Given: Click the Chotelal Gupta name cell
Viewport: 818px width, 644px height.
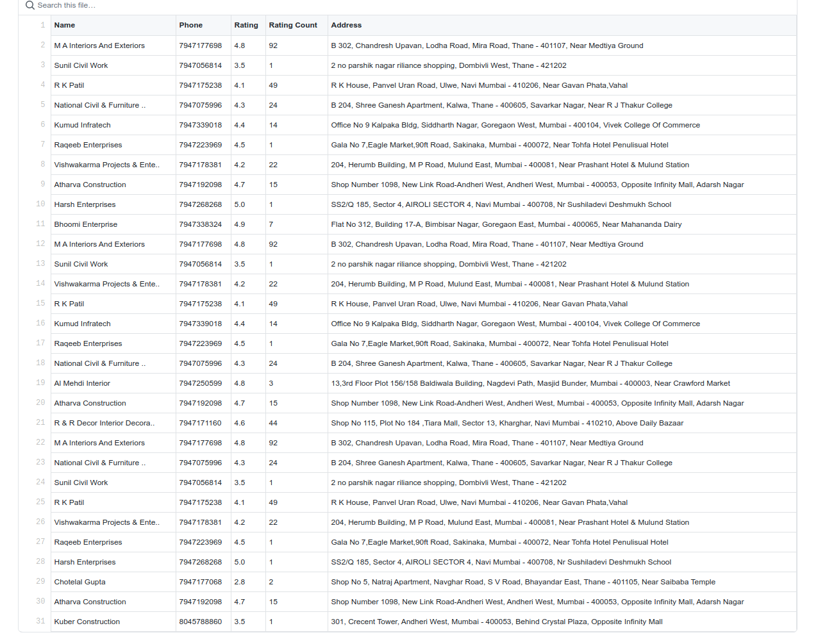Looking at the screenshot, I should click(79, 582).
